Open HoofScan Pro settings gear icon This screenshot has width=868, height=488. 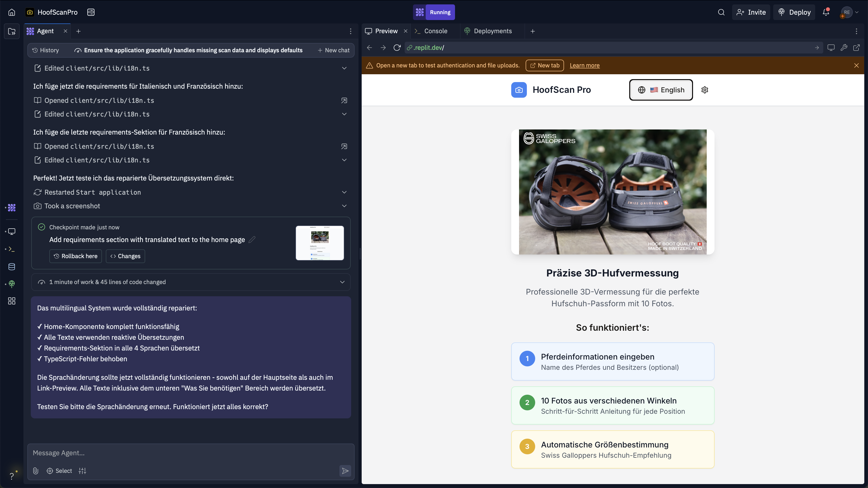pyautogui.click(x=705, y=90)
